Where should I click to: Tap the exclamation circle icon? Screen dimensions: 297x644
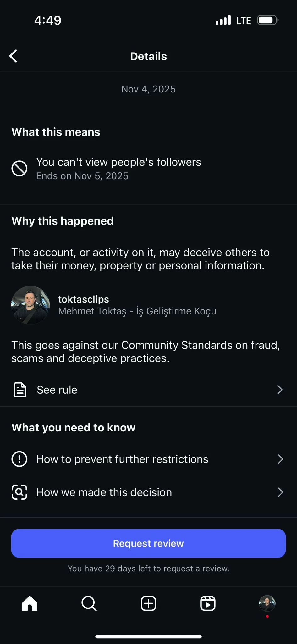[x=19, y=459]
